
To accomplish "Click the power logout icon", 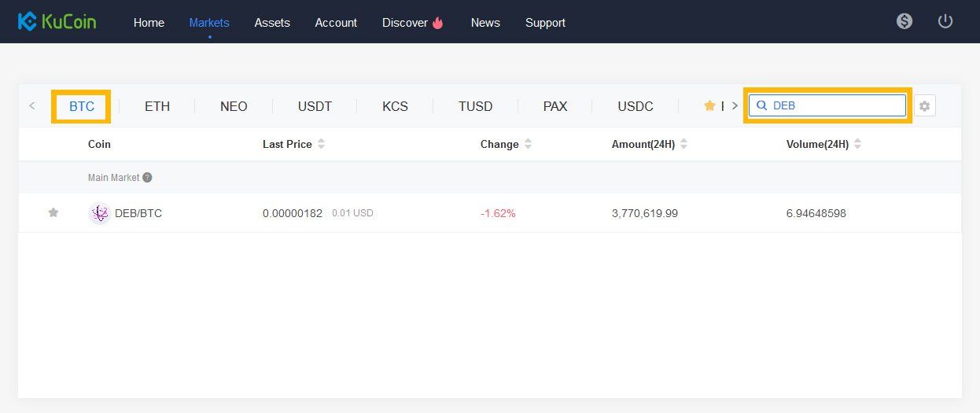I will [945, 21].
